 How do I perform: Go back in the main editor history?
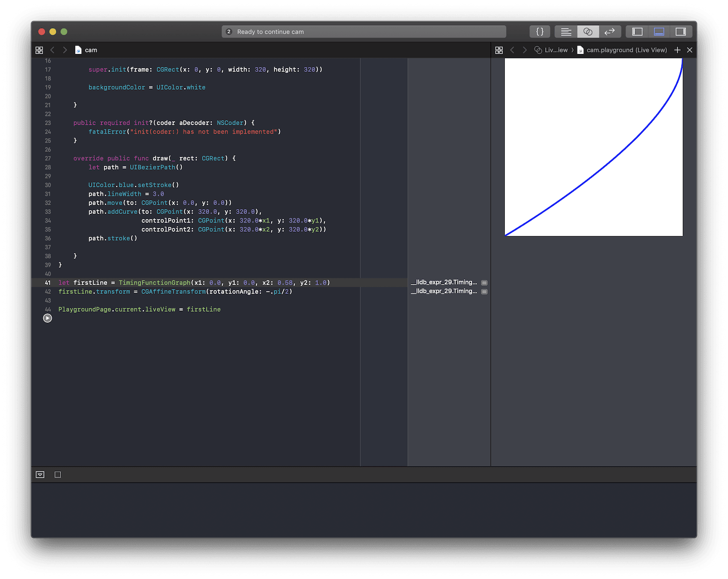[x=52, y=50]
